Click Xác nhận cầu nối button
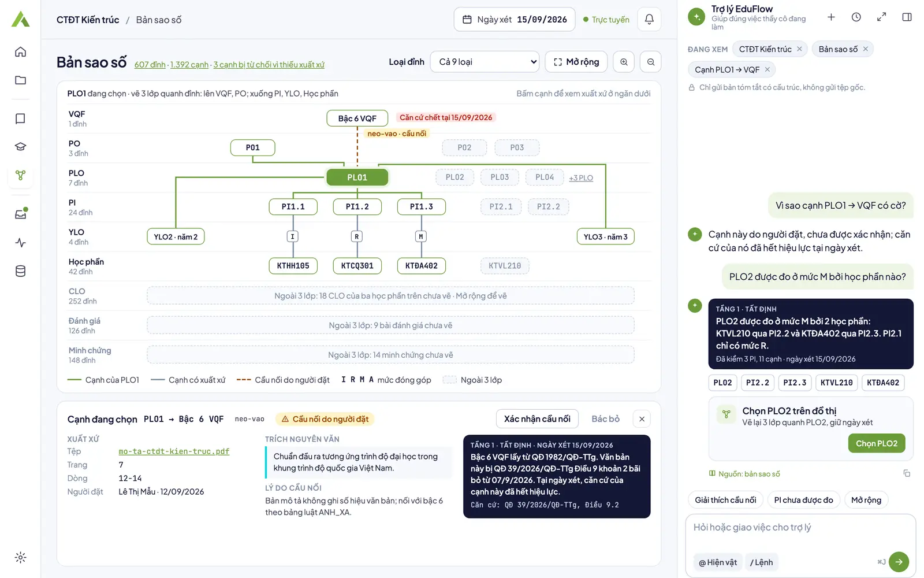 pos(537,419)
